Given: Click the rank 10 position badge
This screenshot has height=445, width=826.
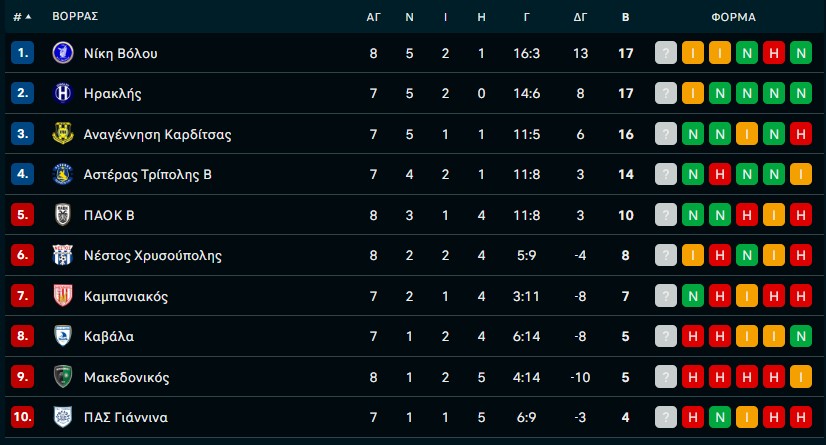Looking at the screenshot, I should point(22,417).
